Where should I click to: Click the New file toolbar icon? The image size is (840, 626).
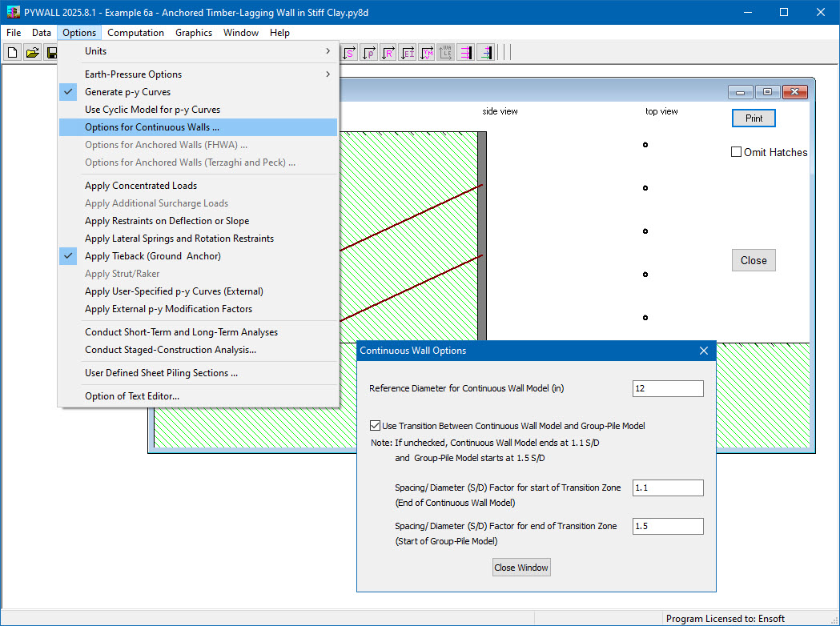tap(13, 53)
